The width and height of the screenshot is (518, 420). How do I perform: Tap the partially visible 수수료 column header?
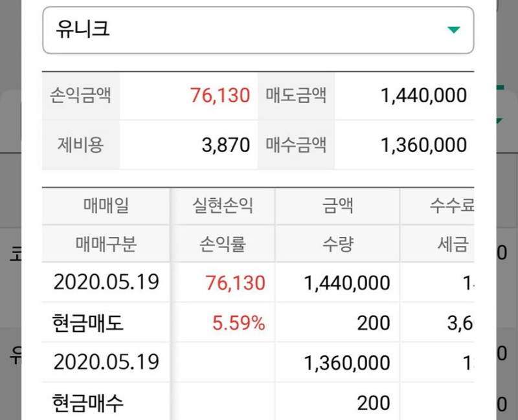(x=452, y=206)
